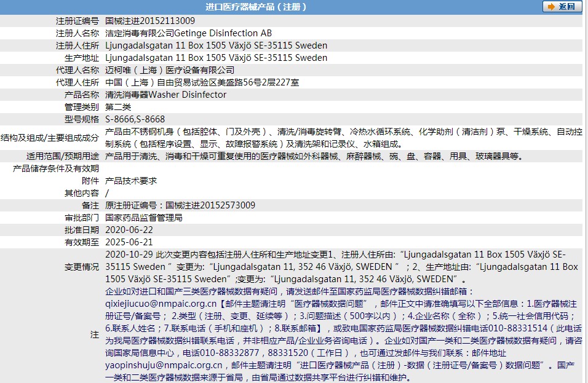Click agent name 迈柯唯（上海）医疗设备有限公司
Image resolution: width=588 pixels, height=383 pixels.
click(x=170, y=70)
